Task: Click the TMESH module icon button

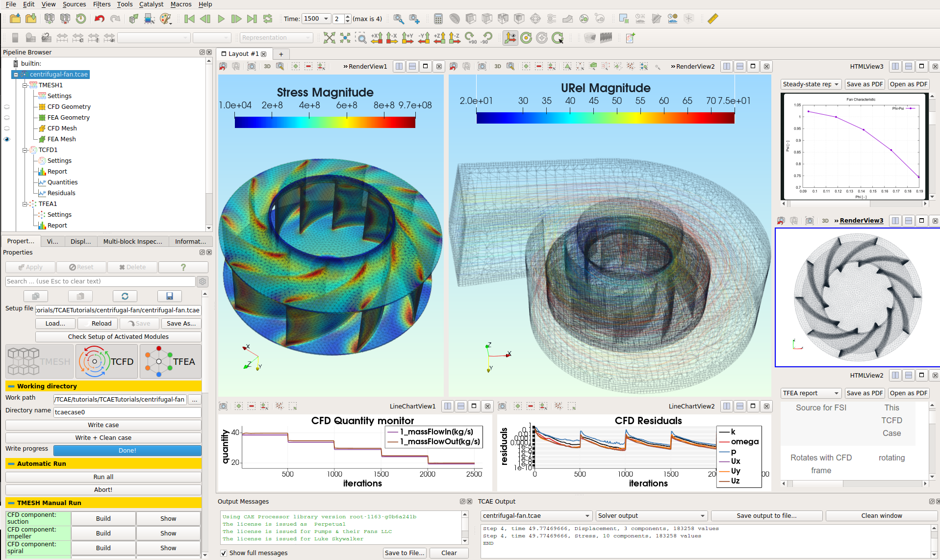Action: (39, 361)
